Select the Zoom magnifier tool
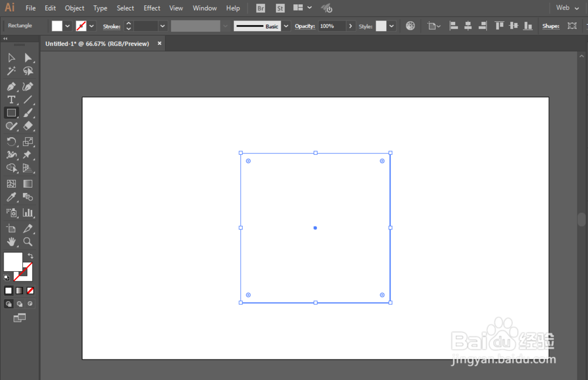 [x=28, y=242]
